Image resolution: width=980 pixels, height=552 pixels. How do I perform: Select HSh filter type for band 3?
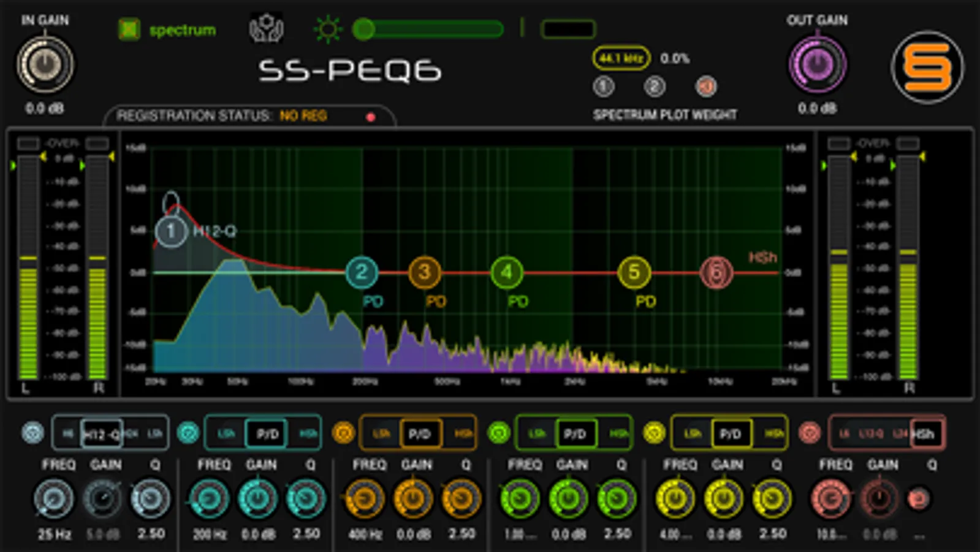[x=463, y=434]
